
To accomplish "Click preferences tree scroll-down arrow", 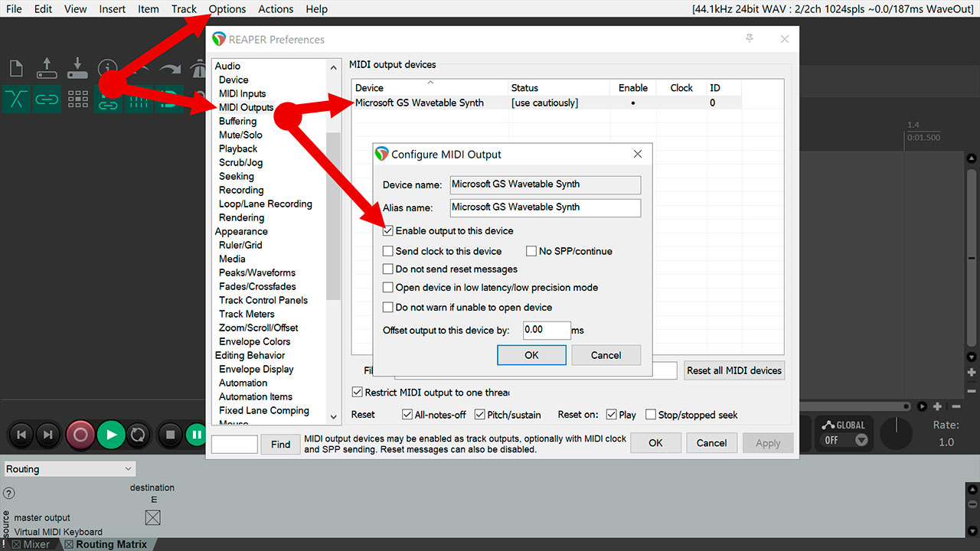I will coord(333,417).
